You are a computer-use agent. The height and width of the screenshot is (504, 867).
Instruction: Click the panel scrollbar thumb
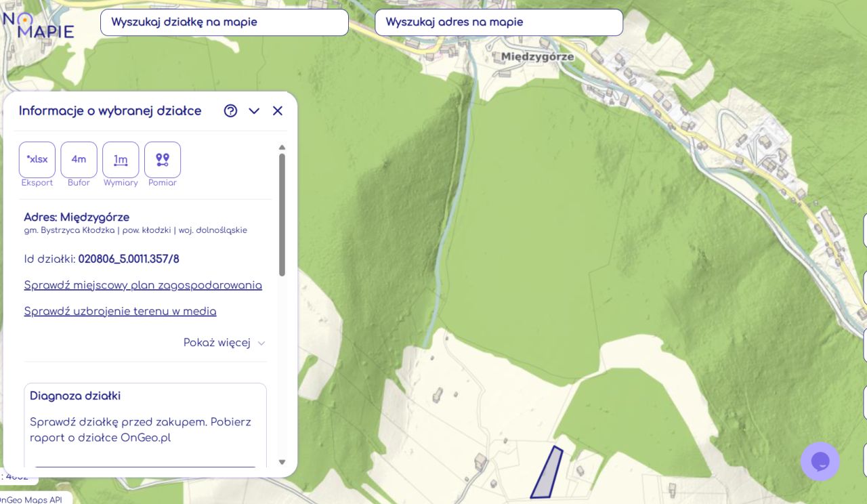pos(282,215)
